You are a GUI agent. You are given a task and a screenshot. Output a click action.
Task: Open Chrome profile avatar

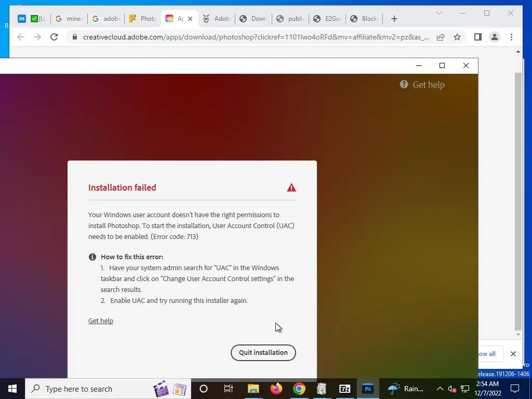[x=495, y=37]
